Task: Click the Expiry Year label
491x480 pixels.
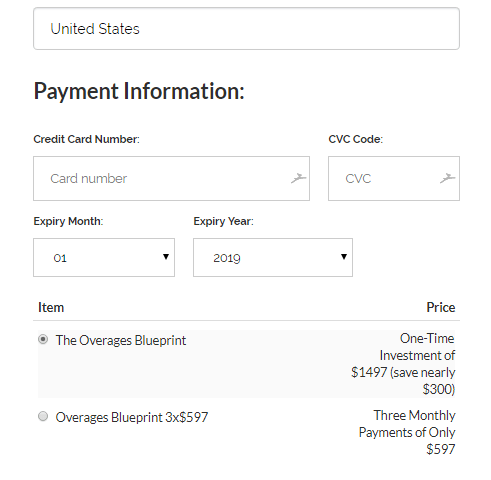Action: click(223, 221)
